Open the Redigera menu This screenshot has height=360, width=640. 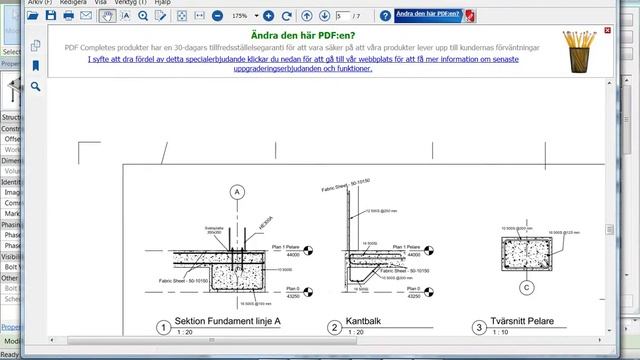73,2
